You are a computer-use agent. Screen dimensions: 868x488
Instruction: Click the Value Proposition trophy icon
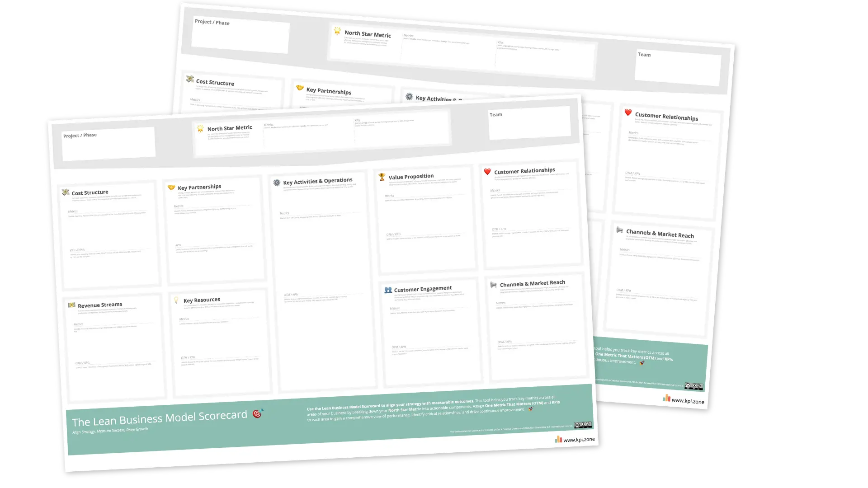(381, 176)
